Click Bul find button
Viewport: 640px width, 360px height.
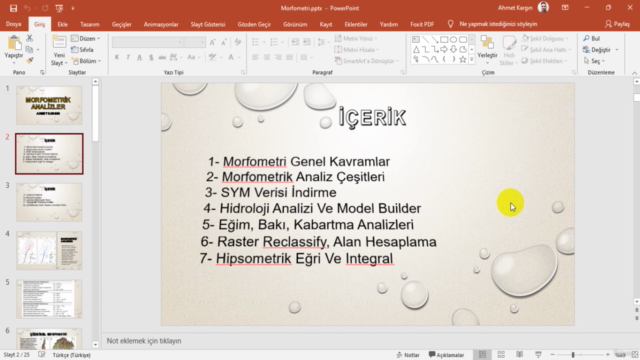pos(592,38)
